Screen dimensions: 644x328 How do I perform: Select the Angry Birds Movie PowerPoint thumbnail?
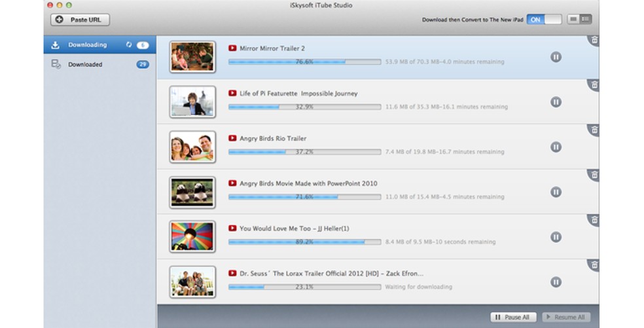[192, 192]
